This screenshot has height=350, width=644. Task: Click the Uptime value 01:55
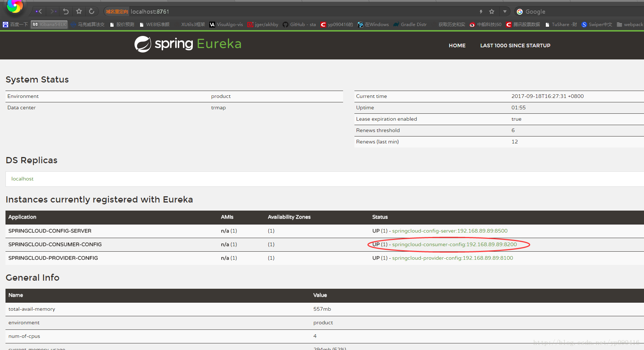click(x=518, y=107)
